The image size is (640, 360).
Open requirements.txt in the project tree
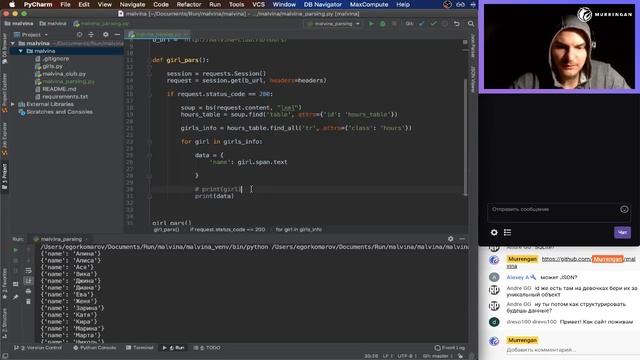[x=65, y=97]
